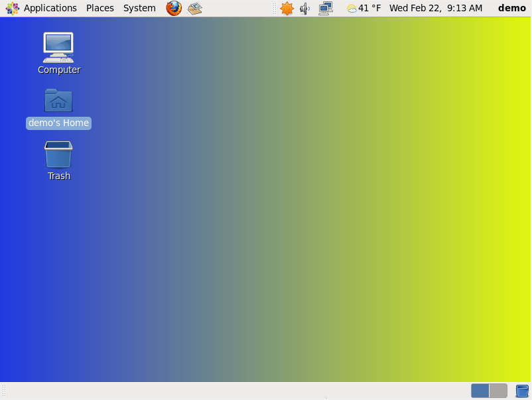Viewport: 532px width, 400px height.
Task: Click the top panel notification area grip handle
Action: coord(275,8)
